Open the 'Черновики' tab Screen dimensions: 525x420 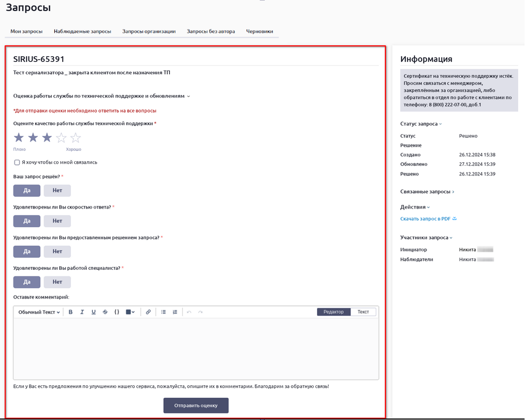coord(260,31)
